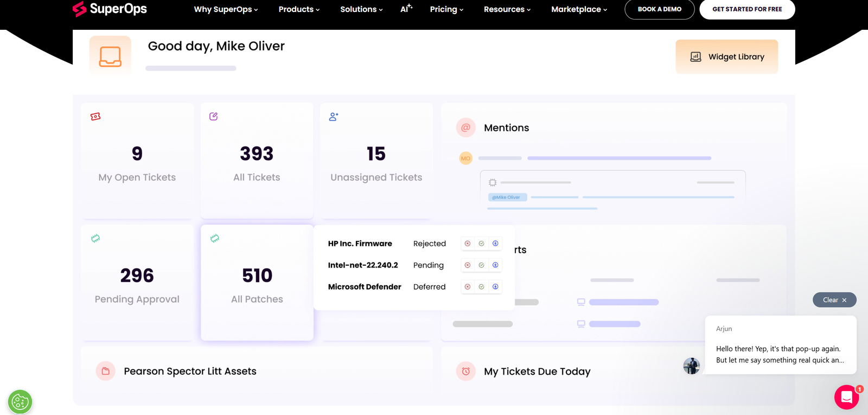Approve the Microsoft Defender patch
868x415 pixels.
pos(481,286)
